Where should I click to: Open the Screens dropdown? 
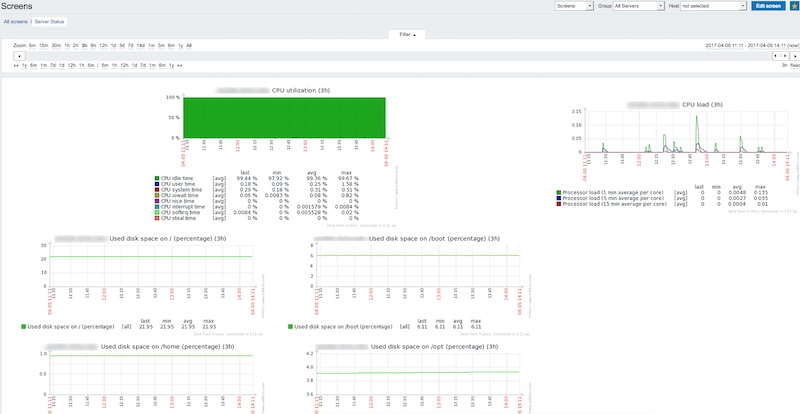(574, 6)
